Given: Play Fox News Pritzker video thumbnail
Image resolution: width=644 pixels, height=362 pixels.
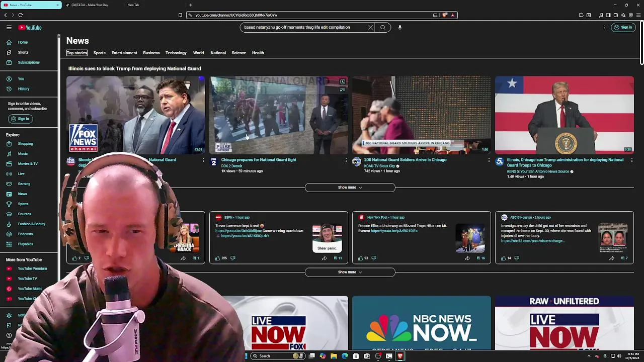Looking at the screenshot, I should [136, 115].
